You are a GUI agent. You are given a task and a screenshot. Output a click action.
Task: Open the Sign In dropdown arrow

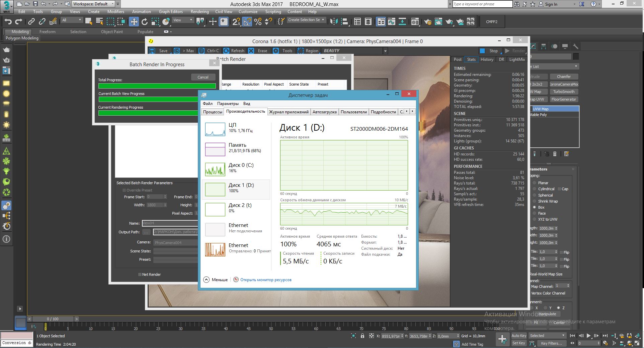574,4
